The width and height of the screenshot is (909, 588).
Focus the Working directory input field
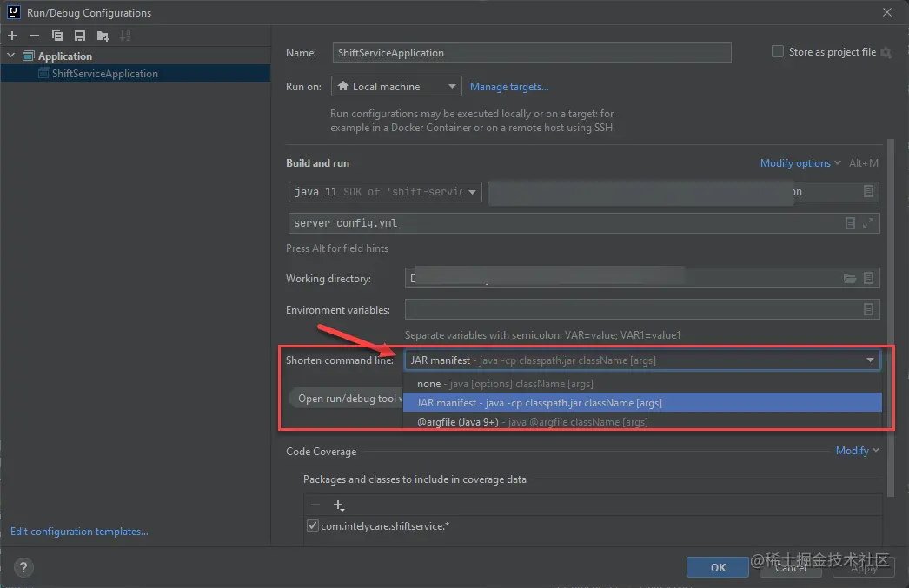(642, 279)
